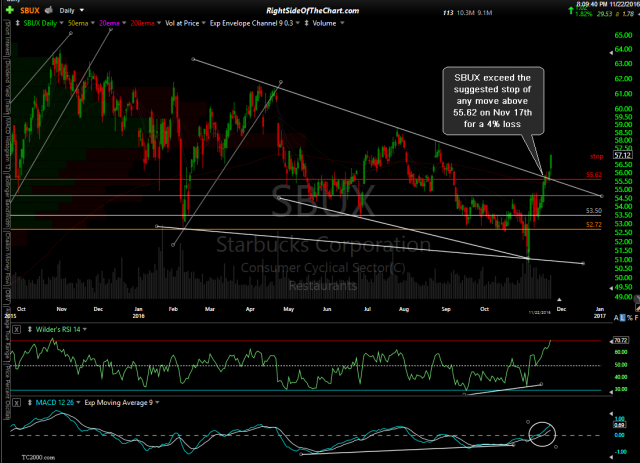Screen dimensions: 640x463
Task: Click the white circle annotation on MACD crossover
Action: [542, 434]
